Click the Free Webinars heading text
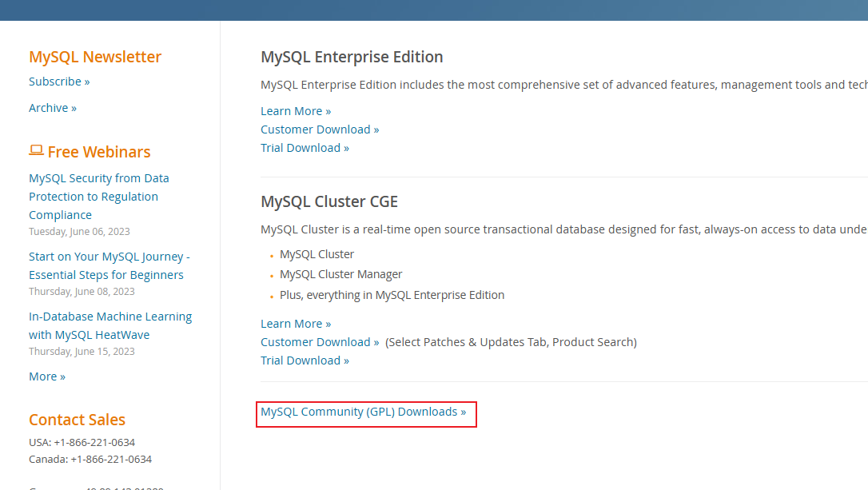Viewport: 868px width, 490px height. [x=99, y=152]
